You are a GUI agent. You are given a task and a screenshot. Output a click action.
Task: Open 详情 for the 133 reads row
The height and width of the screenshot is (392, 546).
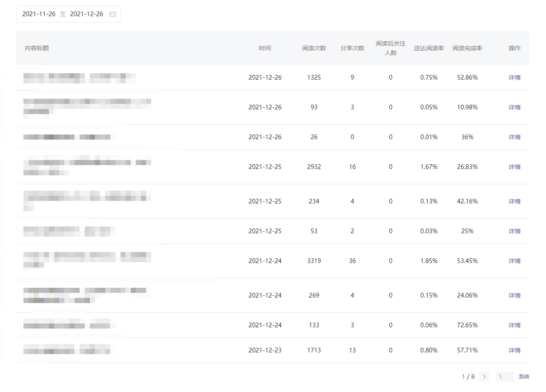tap(514, 325)
